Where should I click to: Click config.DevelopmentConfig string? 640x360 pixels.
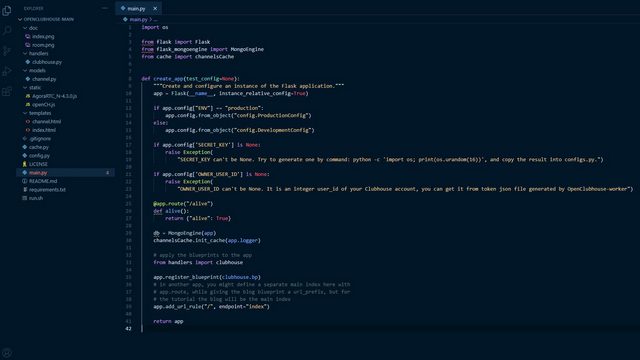tap(273, 130)
